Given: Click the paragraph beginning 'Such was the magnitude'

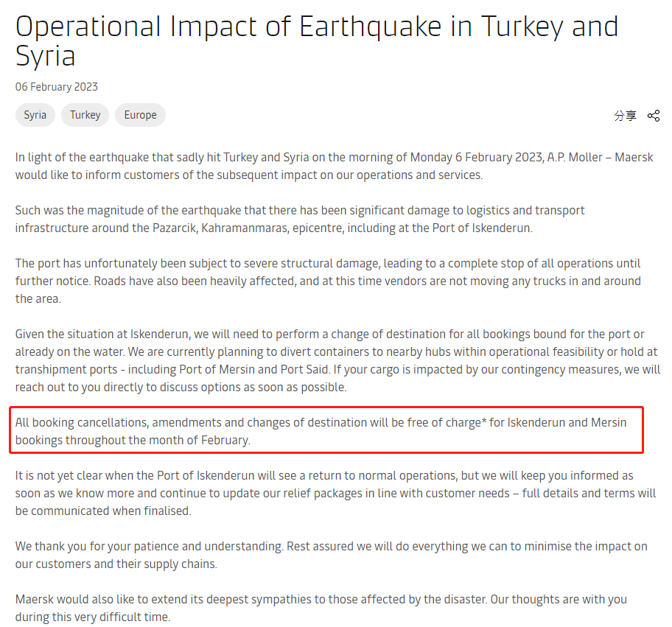Looking at the screenshot, I should (300, 219).
